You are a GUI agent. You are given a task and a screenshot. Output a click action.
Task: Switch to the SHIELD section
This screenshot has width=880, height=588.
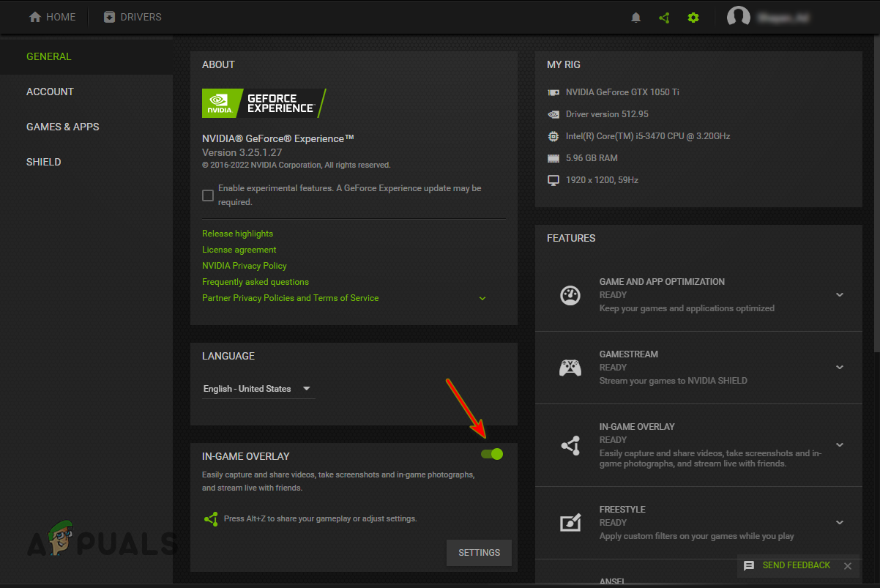tap(43, 162)
